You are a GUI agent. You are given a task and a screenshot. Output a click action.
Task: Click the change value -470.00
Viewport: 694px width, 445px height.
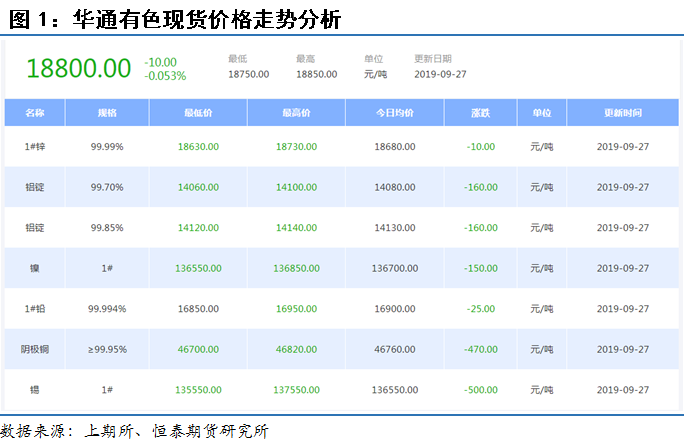(x=481, y=349)
